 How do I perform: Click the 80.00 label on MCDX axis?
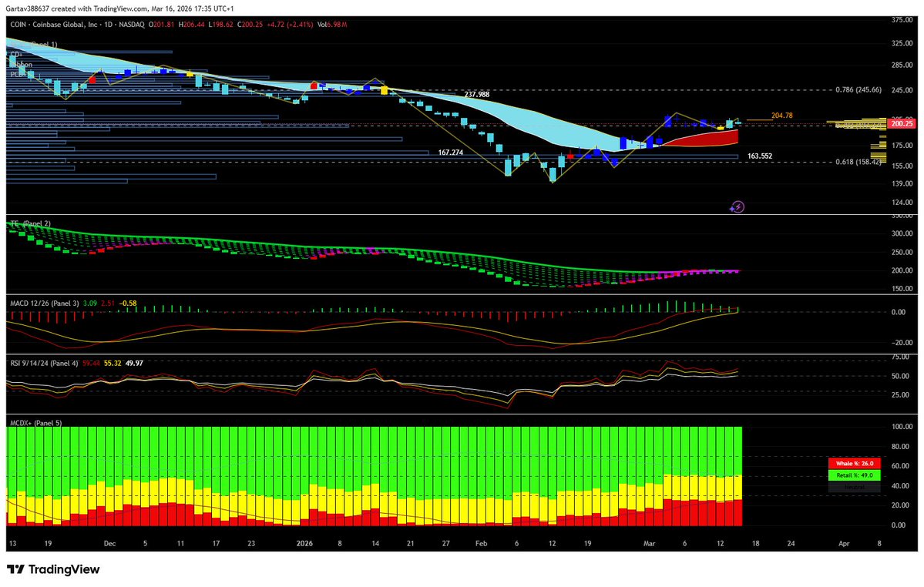[x=899, y=447]
